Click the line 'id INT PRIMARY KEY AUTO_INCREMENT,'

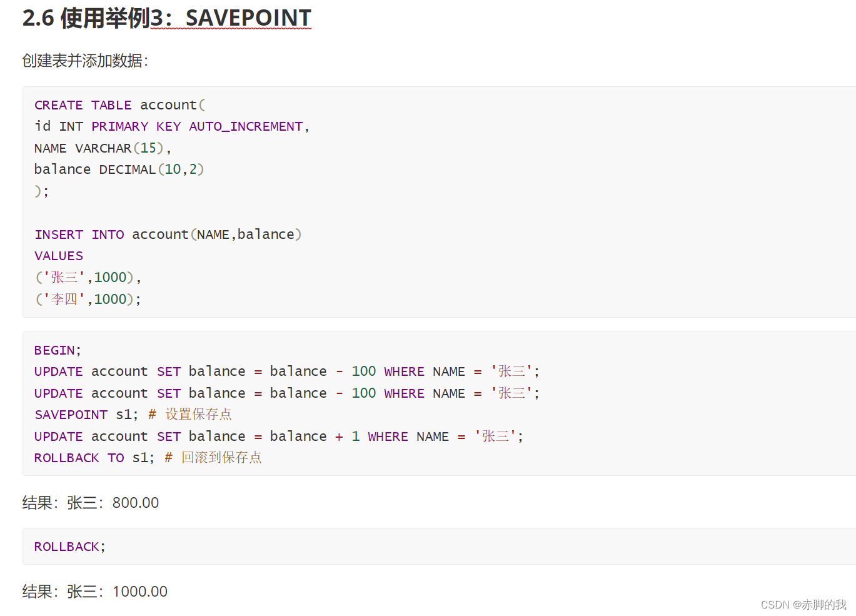[x=172, y=126]
